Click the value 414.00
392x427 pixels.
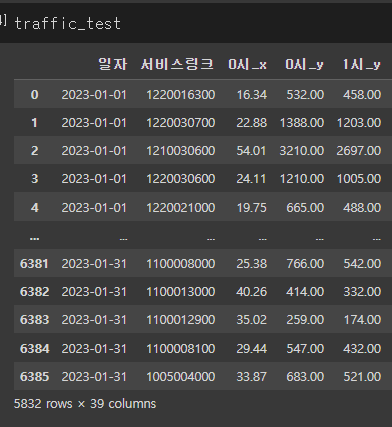(305, 292)
